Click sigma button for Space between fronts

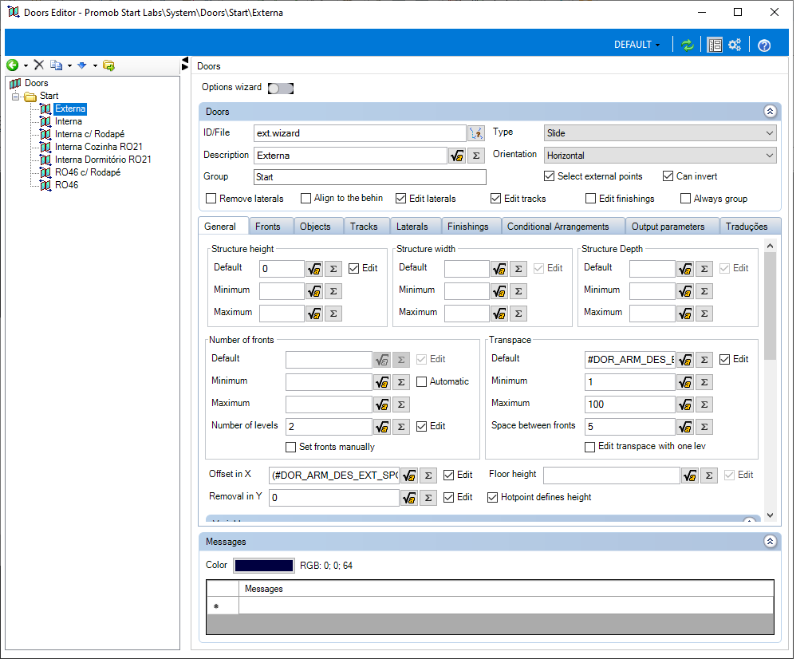coord(704,427)
